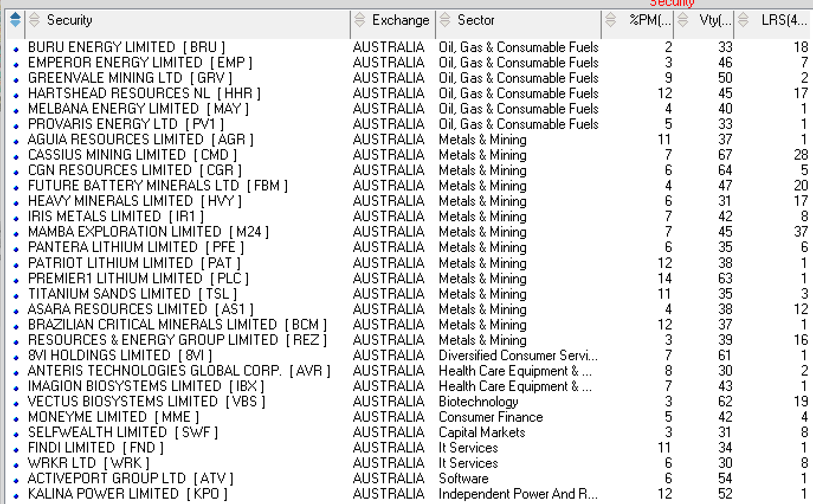Click the blue bullet icon for MAMBA EXPLORATION LIMITED
This screenshot has height=504, width=813.
coord(16,233)
